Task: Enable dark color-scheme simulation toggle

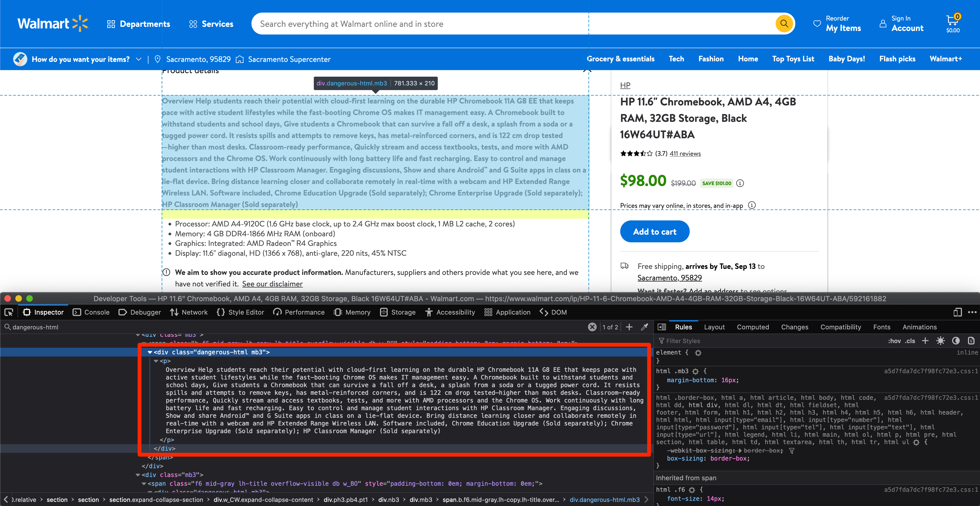Action: 956,341
